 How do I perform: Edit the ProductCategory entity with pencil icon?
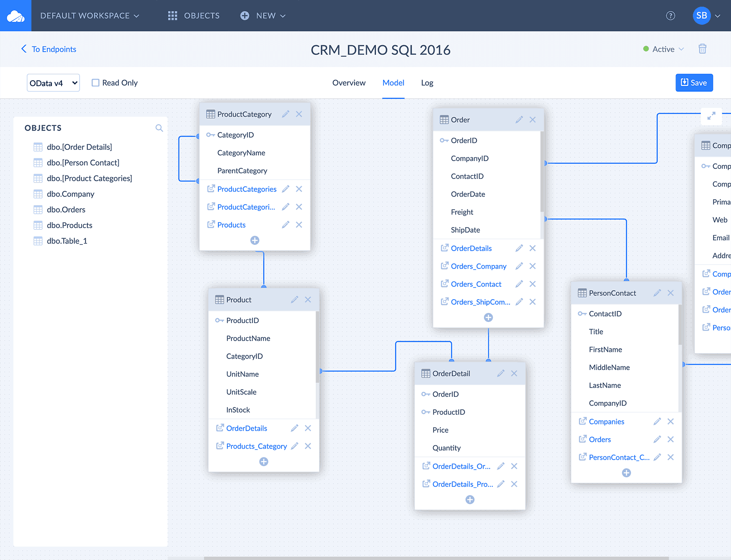coord(286,114)
